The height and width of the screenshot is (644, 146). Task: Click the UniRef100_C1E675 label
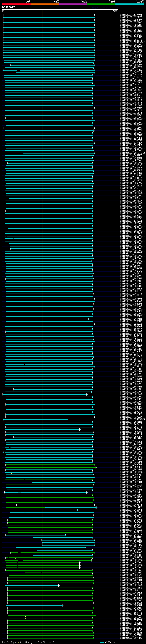[131, 75]
